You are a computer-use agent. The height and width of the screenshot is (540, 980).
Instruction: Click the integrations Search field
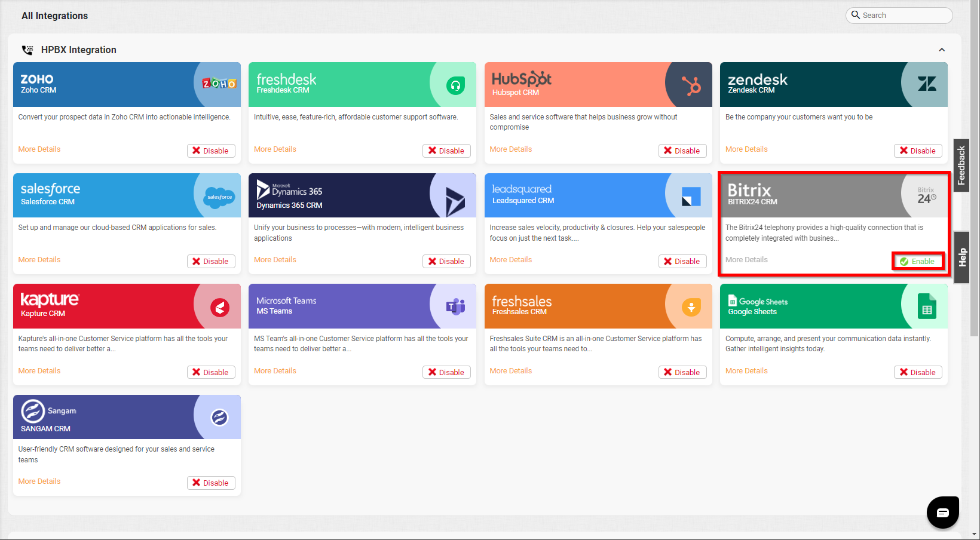pos(899,16)
